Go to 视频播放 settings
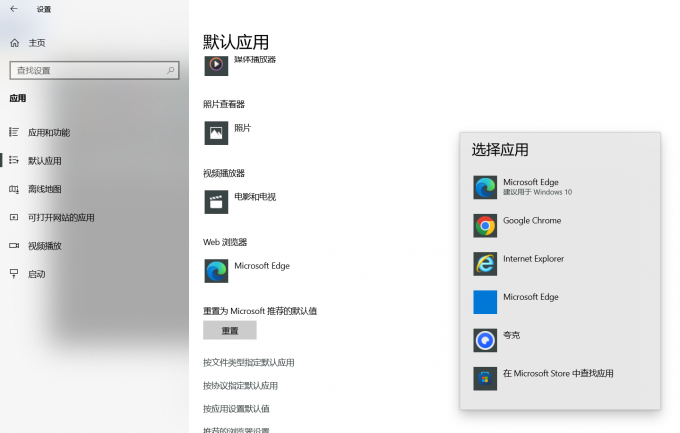Image resolution: width=680 pixels, height=433 pixels. pyautogui.click(x=45, y=246)
